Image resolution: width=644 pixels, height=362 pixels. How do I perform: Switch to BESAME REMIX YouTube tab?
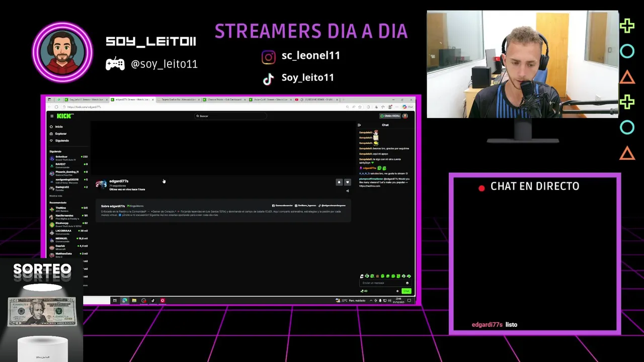click(x=317, y=100)
